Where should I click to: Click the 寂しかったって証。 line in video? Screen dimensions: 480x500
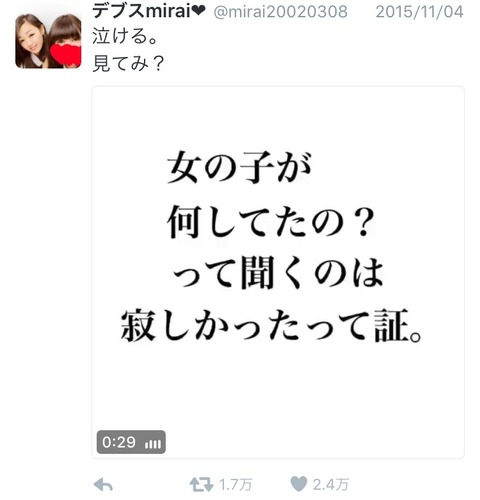point(271,325)
